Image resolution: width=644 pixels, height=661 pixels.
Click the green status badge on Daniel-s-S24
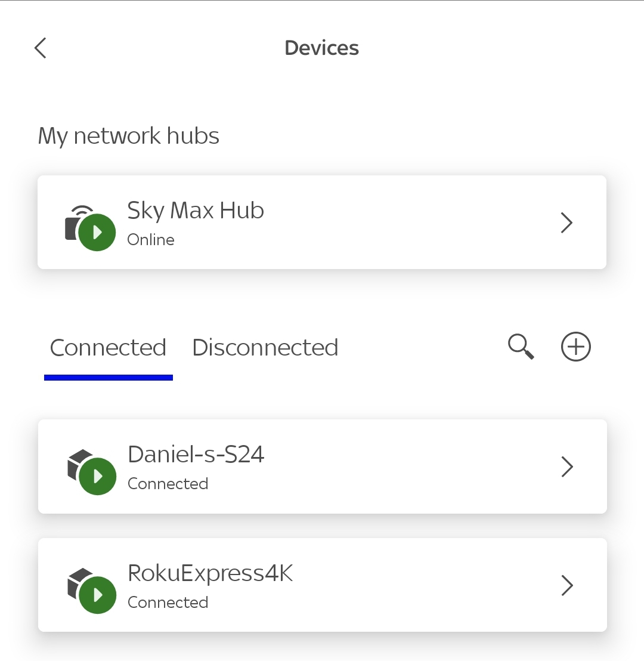(97, 476)
